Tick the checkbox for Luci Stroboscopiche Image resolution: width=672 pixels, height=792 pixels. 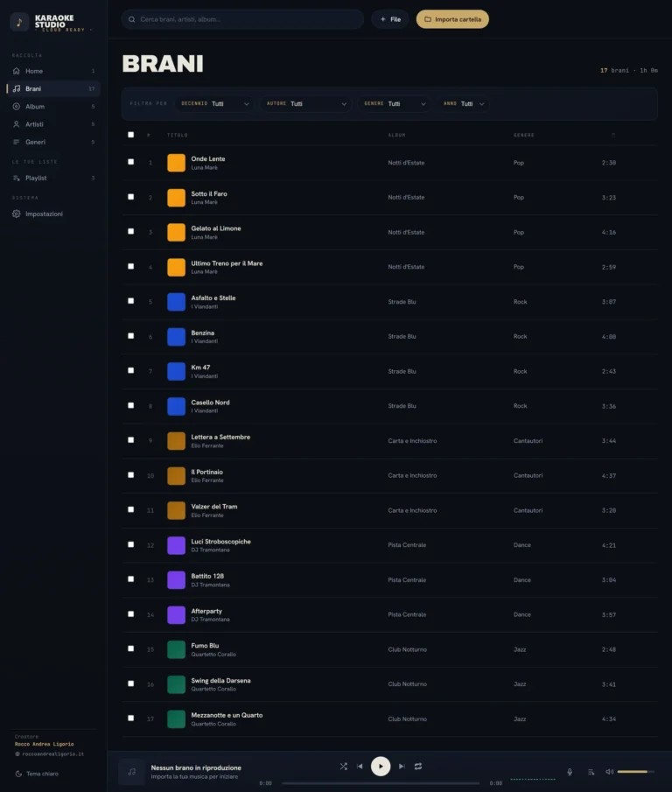[x=130, y=544]
